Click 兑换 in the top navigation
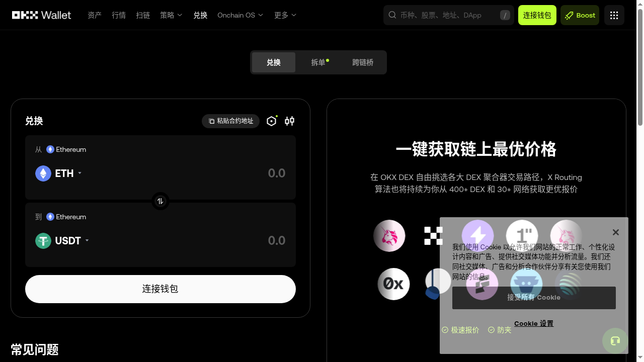This screenshot has height=362, width=644. pos(200,15)
